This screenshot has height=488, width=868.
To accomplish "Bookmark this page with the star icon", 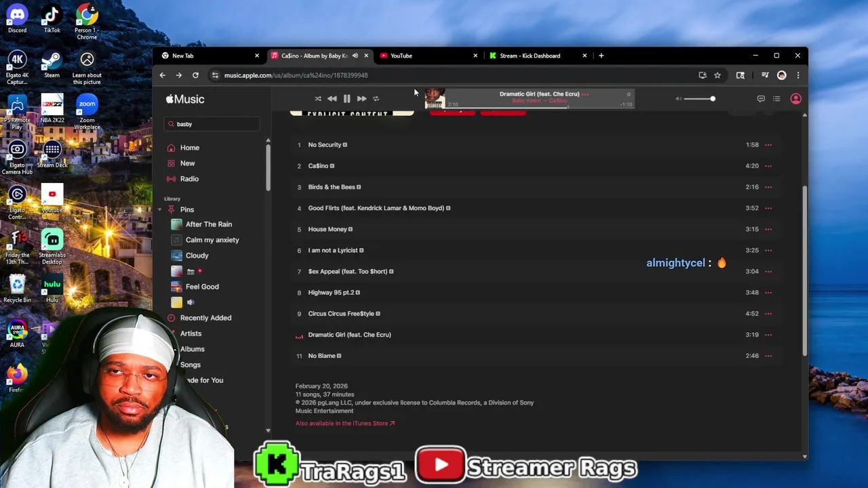I will [x=717, y=75].
